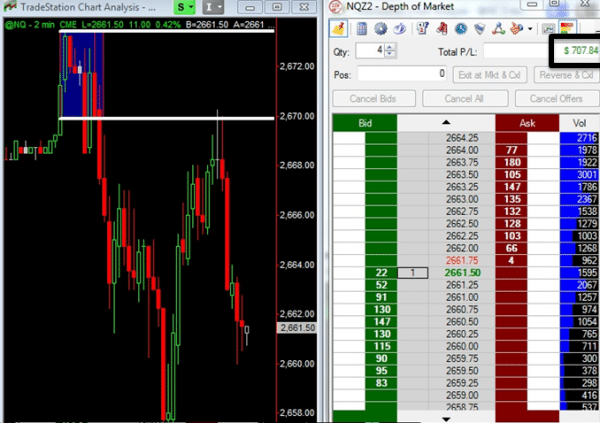Image resolution: width=600 pixels, height=423 pixels.
Task: Click the bid cell at price 2661.00
Action: tap(381, 297)
